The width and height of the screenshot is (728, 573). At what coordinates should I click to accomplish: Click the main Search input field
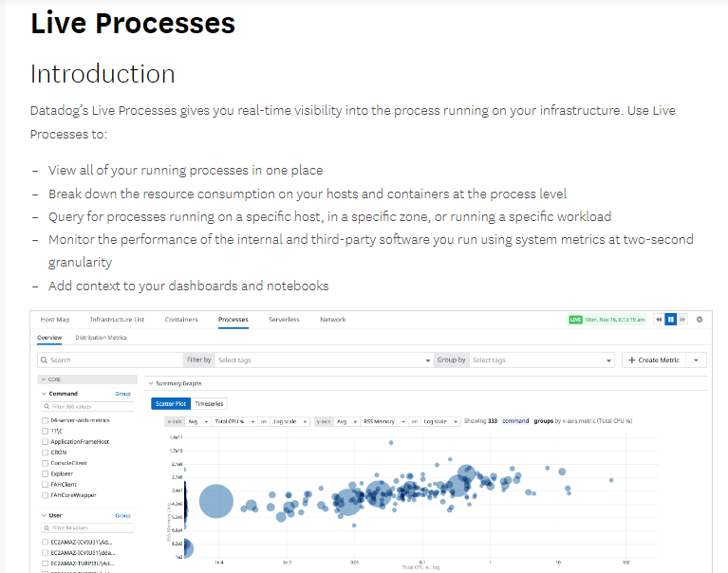pos(110,360)
